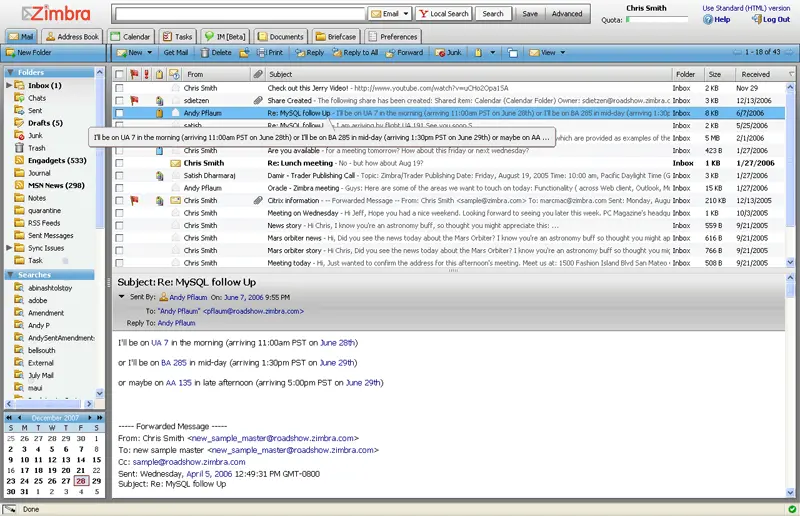Switch to the Calendar tab
Viewport: 800px width, 516px height.
click(131, 36)
